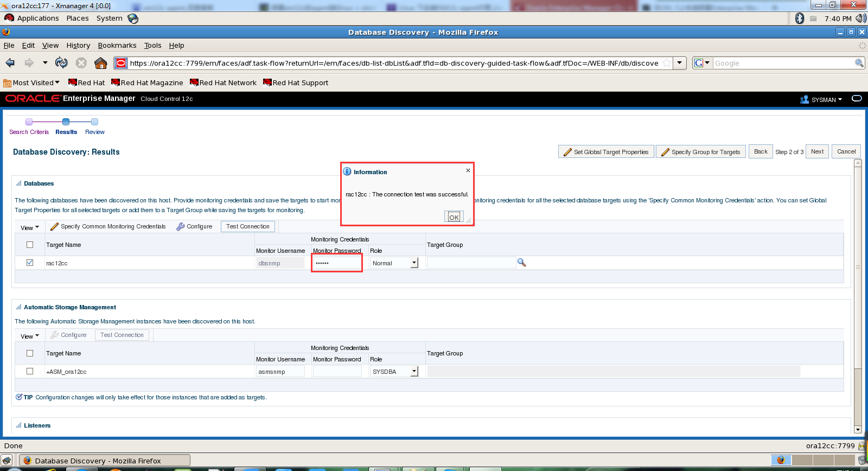Open the volume control speaker icon

click(860, 18)
